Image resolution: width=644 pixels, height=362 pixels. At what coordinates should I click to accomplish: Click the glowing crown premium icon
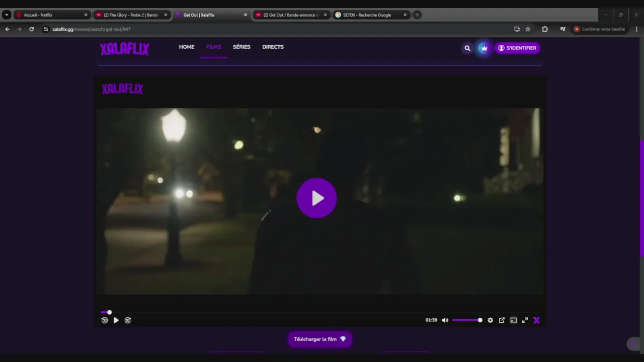[484, 48]
